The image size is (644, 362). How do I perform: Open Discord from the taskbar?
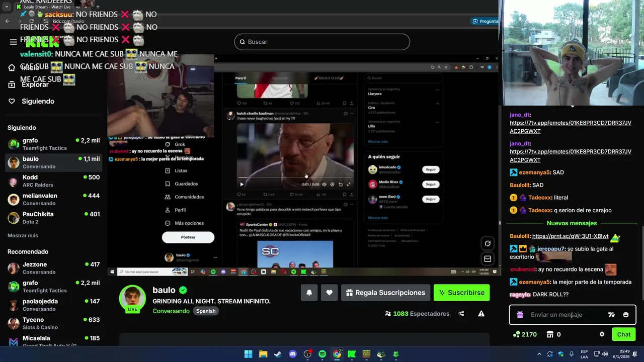point(293,354)
